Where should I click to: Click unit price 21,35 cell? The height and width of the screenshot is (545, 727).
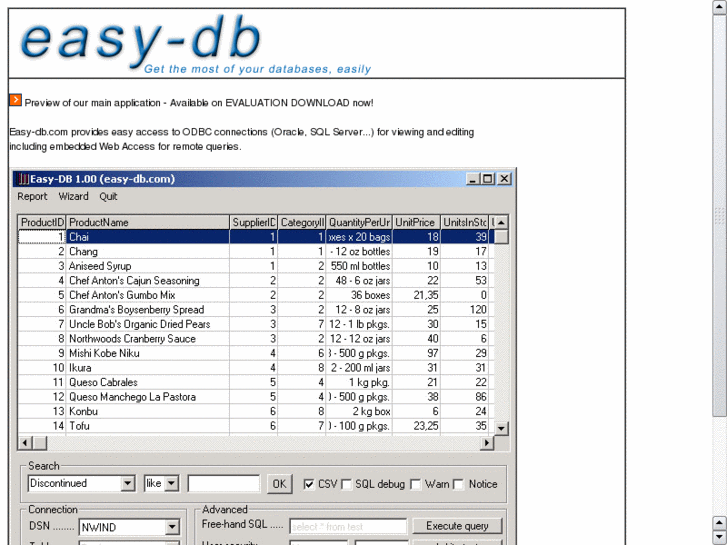click(416, 295)
